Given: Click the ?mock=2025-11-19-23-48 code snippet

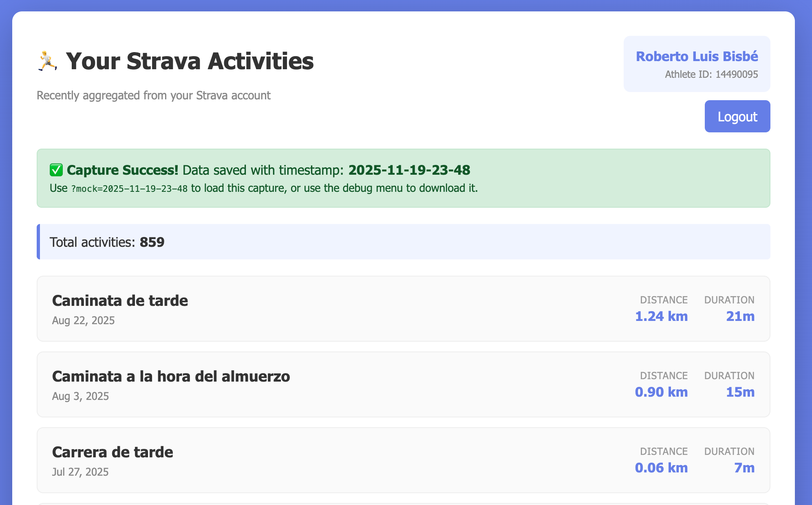Looking at the screenshot, I should coord(129,189).
